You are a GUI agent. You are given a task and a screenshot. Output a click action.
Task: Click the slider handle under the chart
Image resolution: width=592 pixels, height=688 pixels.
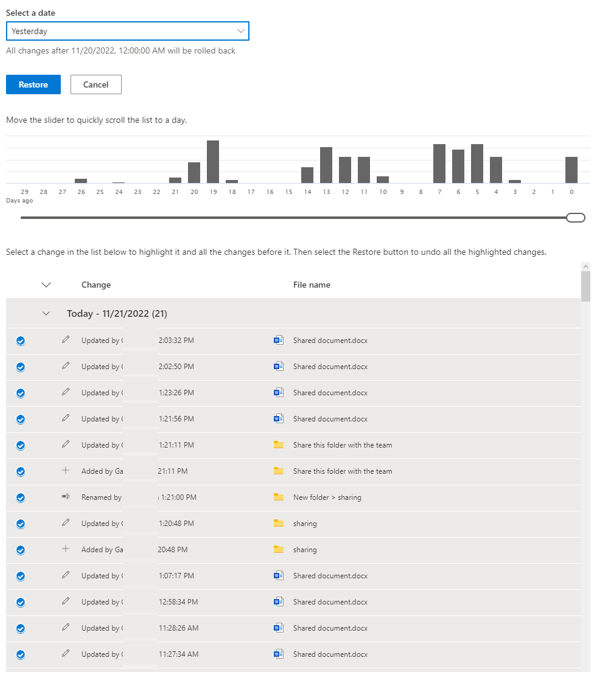575,218
